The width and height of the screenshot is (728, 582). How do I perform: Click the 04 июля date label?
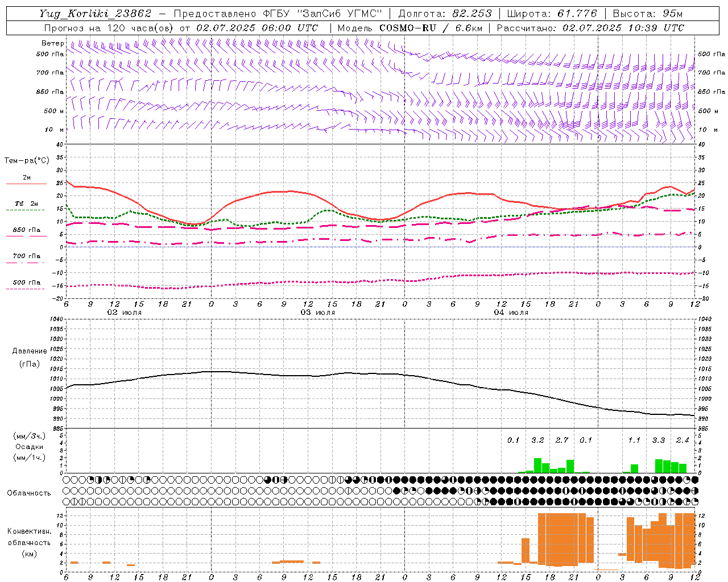(x=511, y=313)
